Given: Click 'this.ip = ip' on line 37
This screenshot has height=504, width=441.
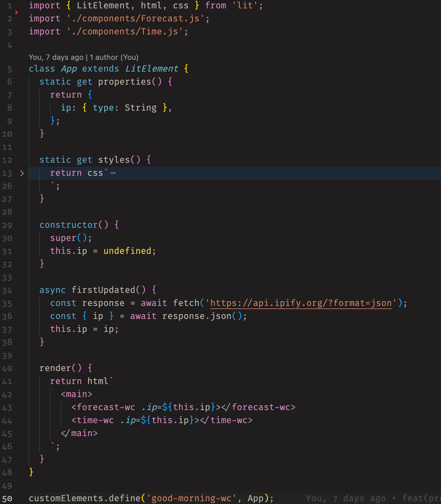Looking at the screenshot, I should [82, 329].
